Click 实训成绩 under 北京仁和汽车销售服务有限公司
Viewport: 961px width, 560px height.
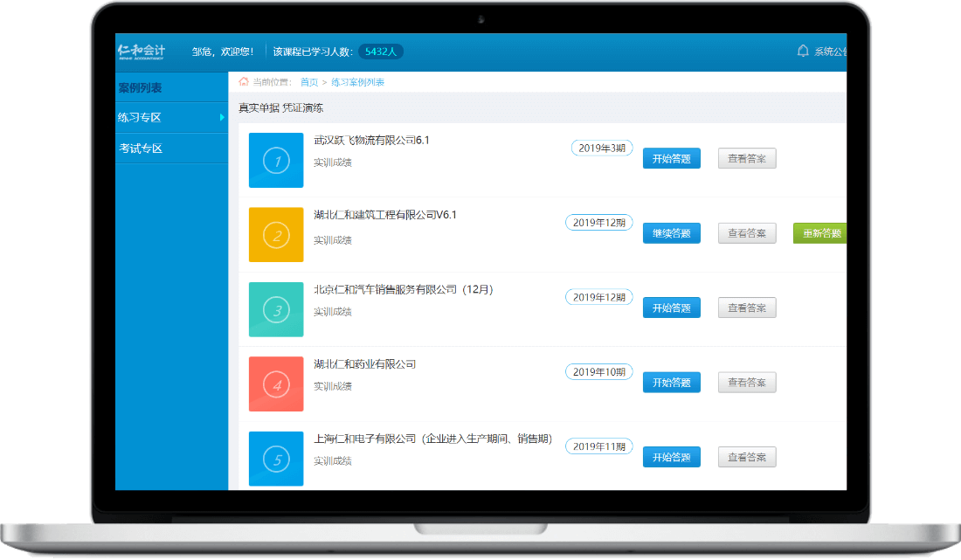click(333, 312)
